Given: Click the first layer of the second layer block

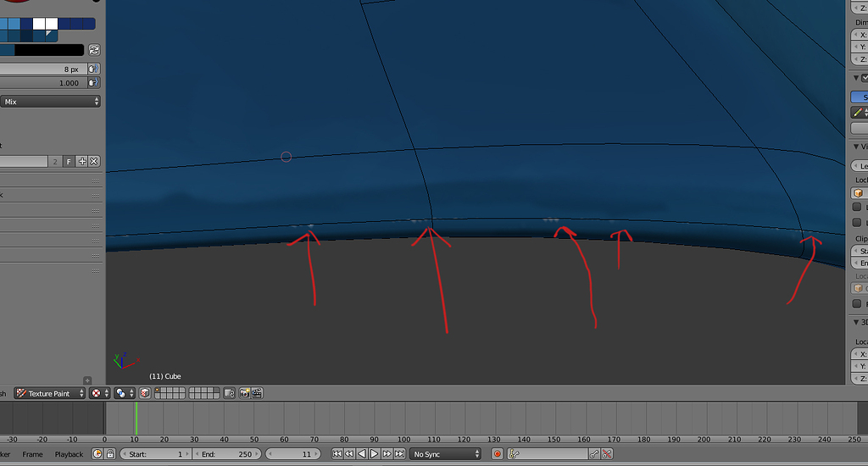Looking at the screenshot, I should (x=192, y=391).
